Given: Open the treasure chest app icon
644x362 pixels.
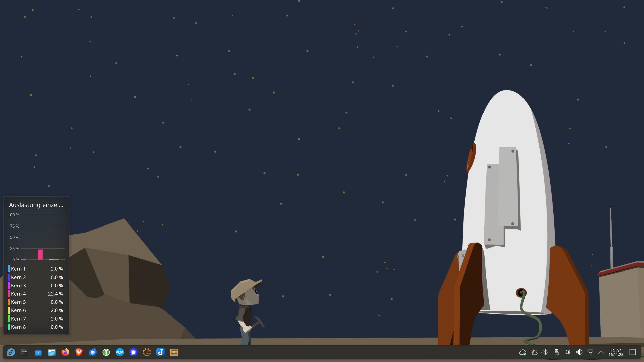Looking at the screenshot, I should point(174,352).
